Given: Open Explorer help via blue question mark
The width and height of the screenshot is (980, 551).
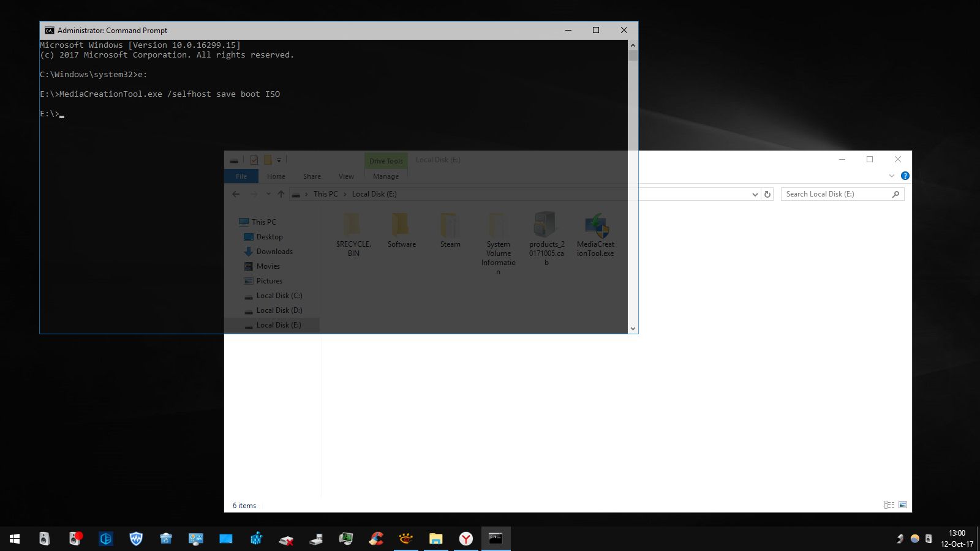Looking at the screenshot, I should coord(905,176).
